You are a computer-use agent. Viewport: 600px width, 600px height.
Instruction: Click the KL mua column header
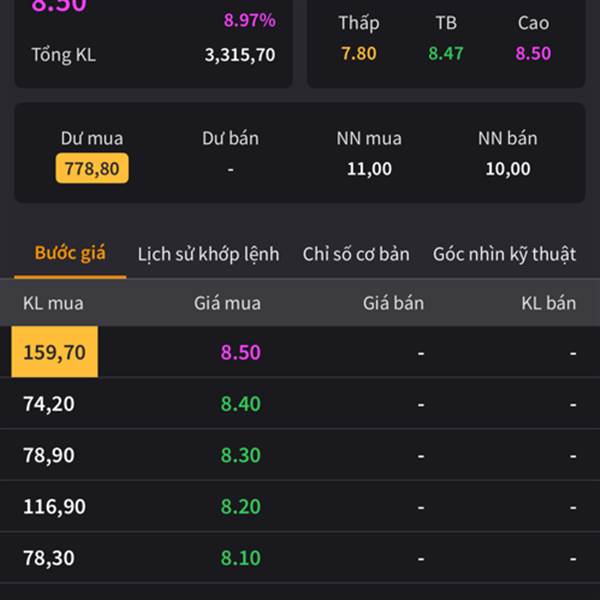(53, 303)
